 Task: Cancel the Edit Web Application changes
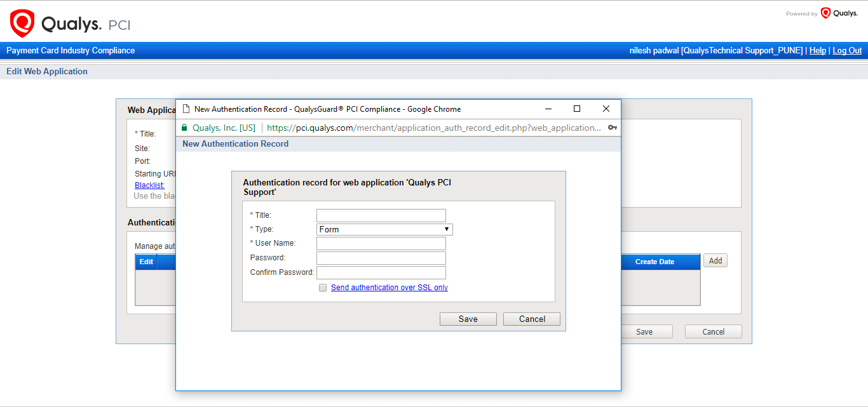[713, 331]
